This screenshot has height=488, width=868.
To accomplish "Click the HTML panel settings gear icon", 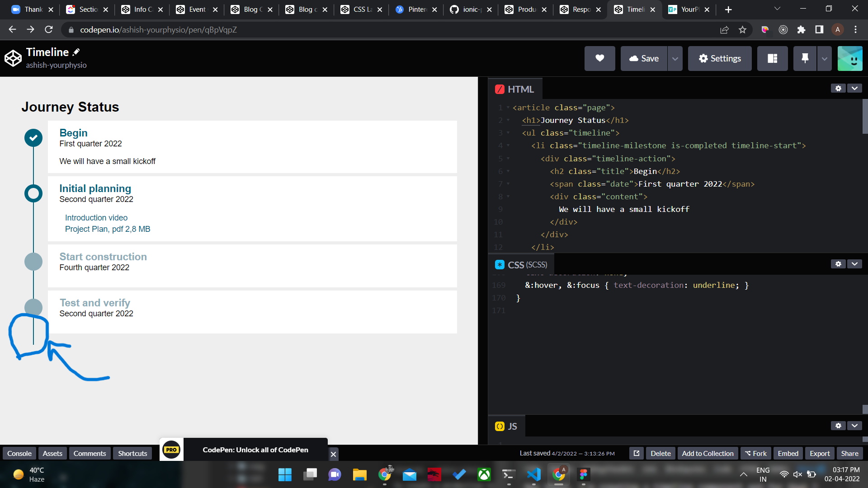I will point(838,89).
